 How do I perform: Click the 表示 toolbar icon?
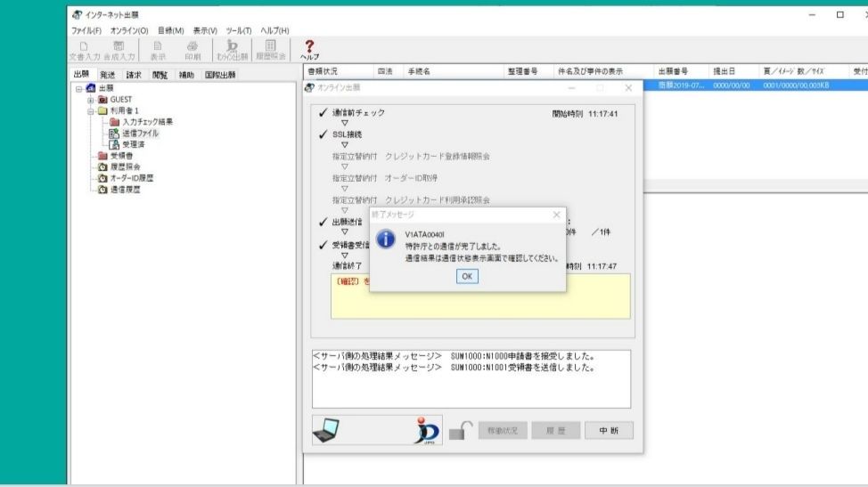(156, 50)
